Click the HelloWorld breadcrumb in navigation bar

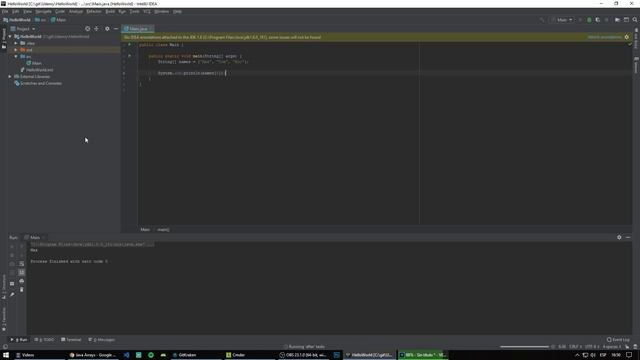click(17, 20)
